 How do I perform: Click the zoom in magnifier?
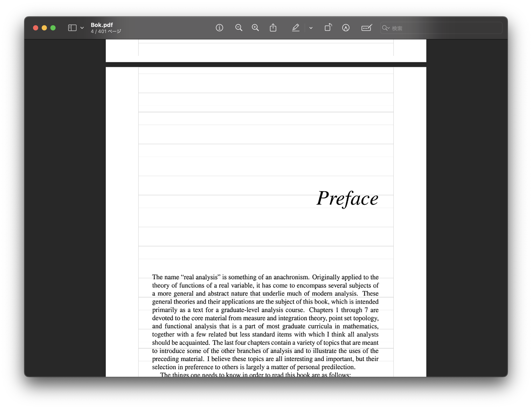pos(255,28)
